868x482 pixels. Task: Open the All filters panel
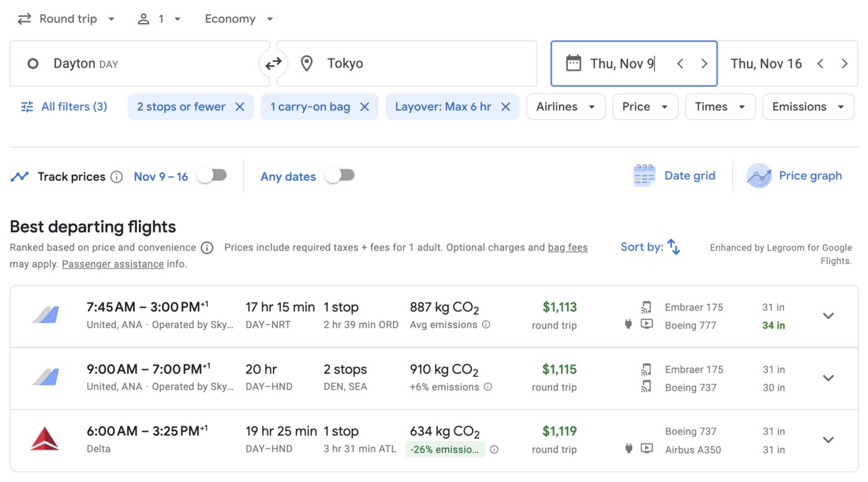(64, 106)
